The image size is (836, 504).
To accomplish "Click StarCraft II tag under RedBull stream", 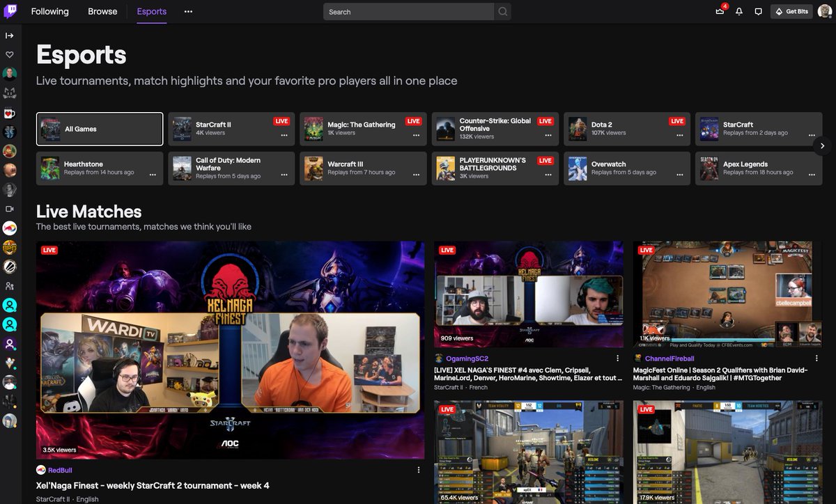I will 52,499.
